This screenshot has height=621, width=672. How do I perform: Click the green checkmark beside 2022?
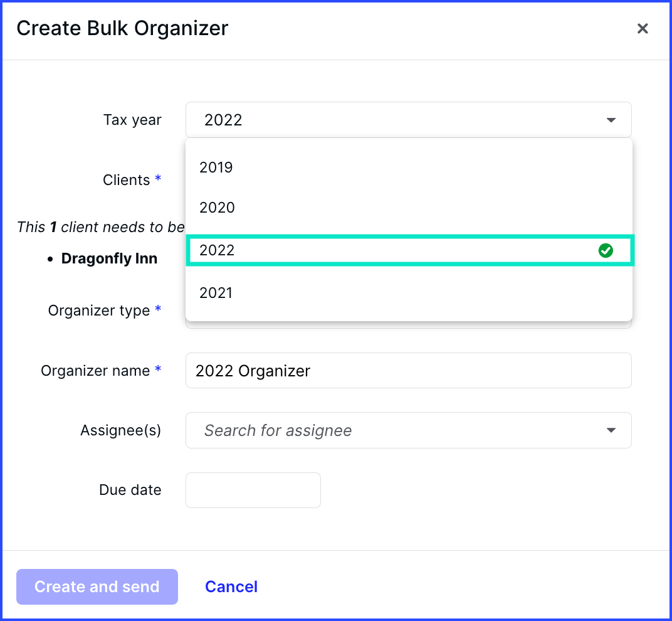[x=605, y=250]
